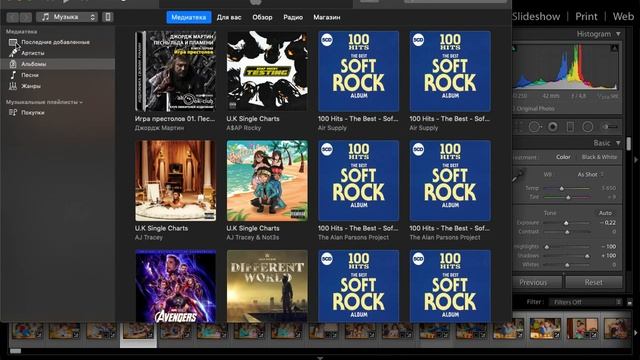Click the Reset button in Lightroom
640x360 pixels.
(593, 282)
